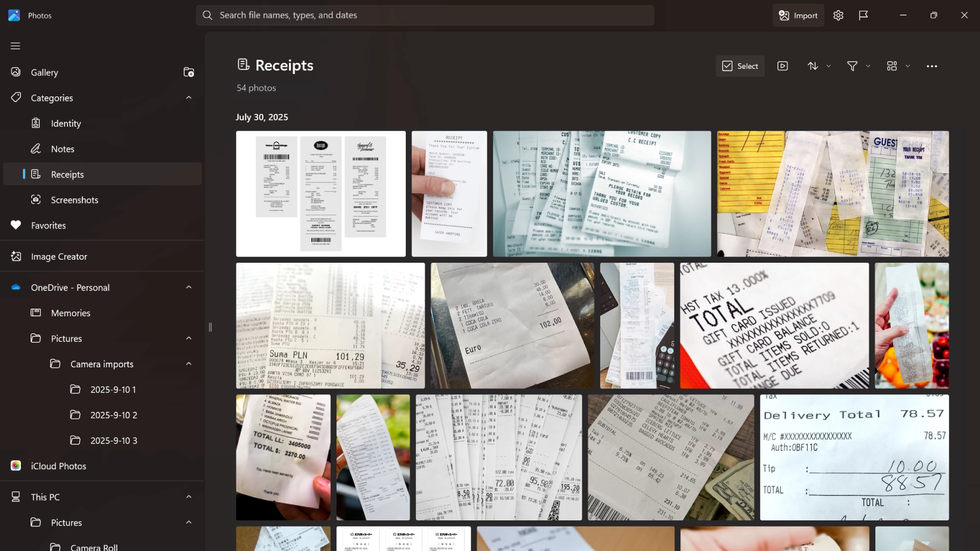Collapse the Camera imports folder
Image resolution: width=980 pixels, height=551 pixels.
(x=189, y=364)
